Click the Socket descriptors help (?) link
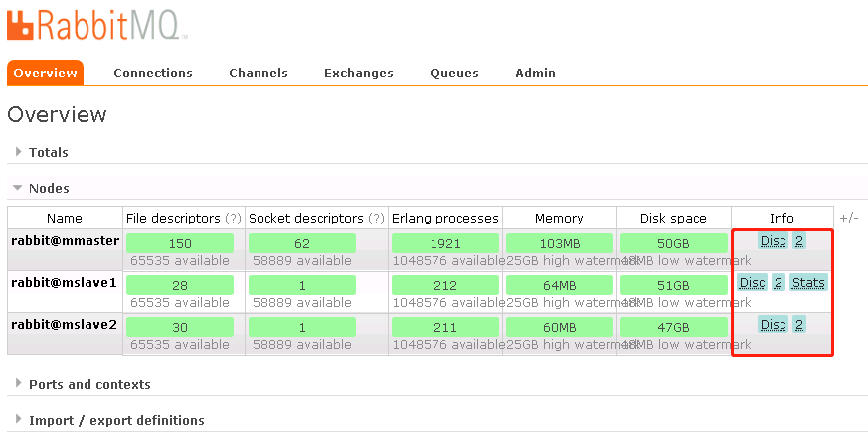This screenshot has width=868, height=446. tap(377, 218)
